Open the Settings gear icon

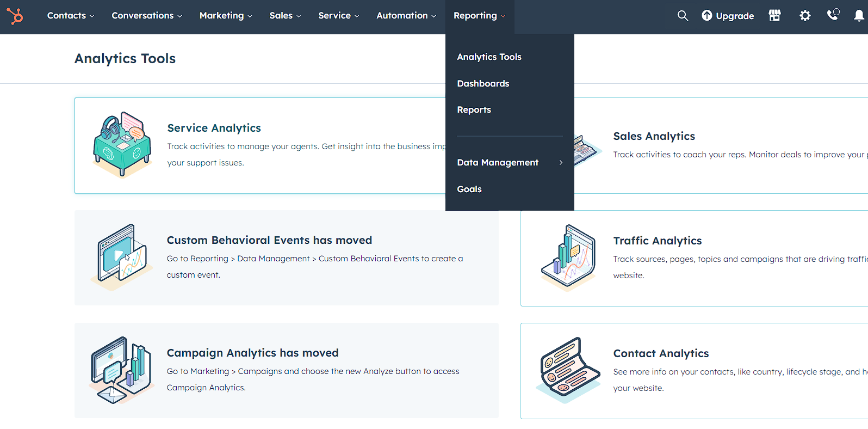click(x=805, y=16)
